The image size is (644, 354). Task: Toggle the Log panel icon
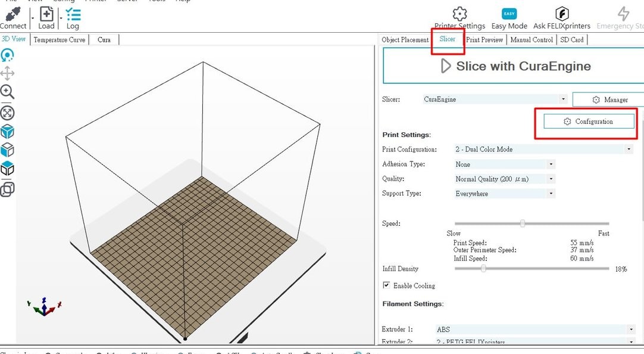(73, 15)
